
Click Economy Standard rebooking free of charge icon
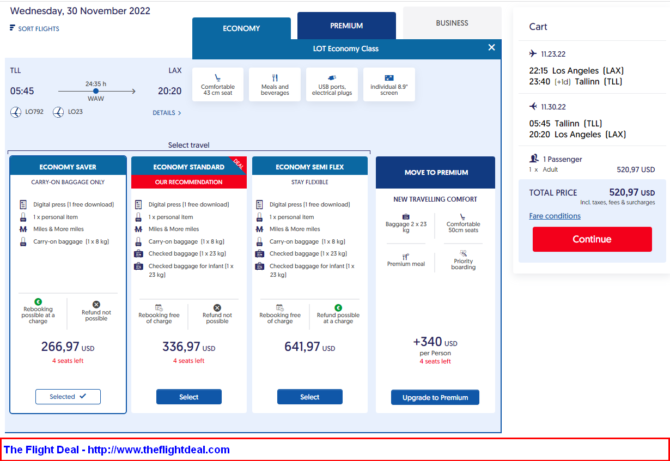(159, 308)
